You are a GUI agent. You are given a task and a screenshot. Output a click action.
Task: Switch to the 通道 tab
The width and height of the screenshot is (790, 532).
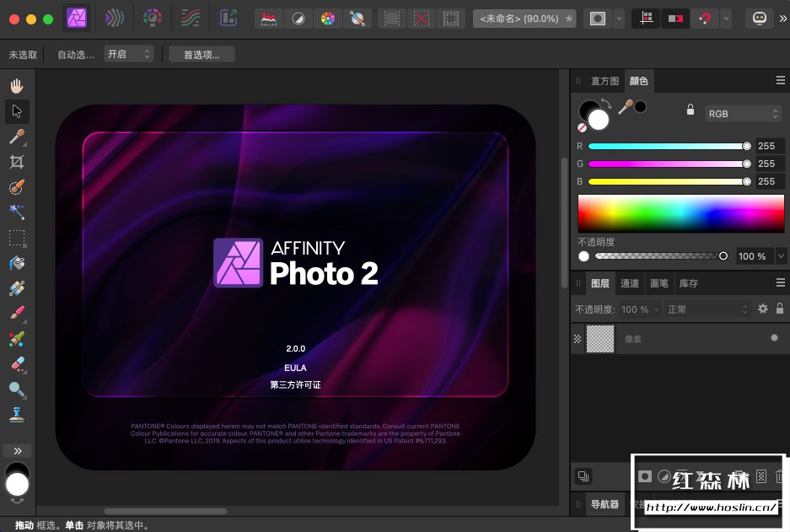coord(629,283)
